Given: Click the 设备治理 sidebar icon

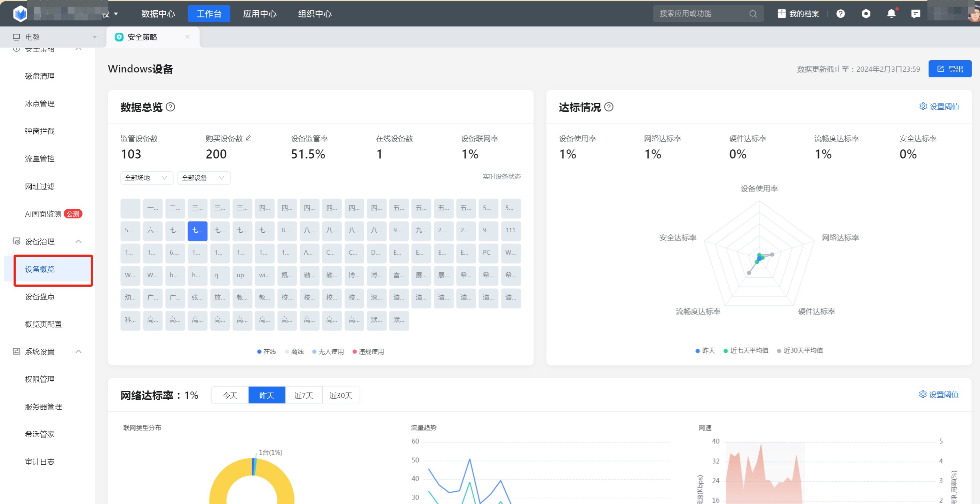Looking at the screenshot, I should [x=16, y=241].
